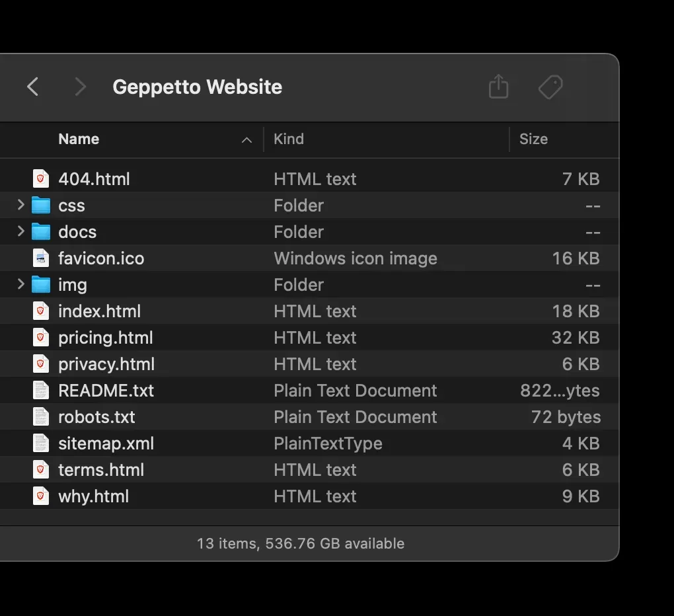Screen dimensions: 674x616
Task: Select the img folder icon
Action: pos(41,285)
